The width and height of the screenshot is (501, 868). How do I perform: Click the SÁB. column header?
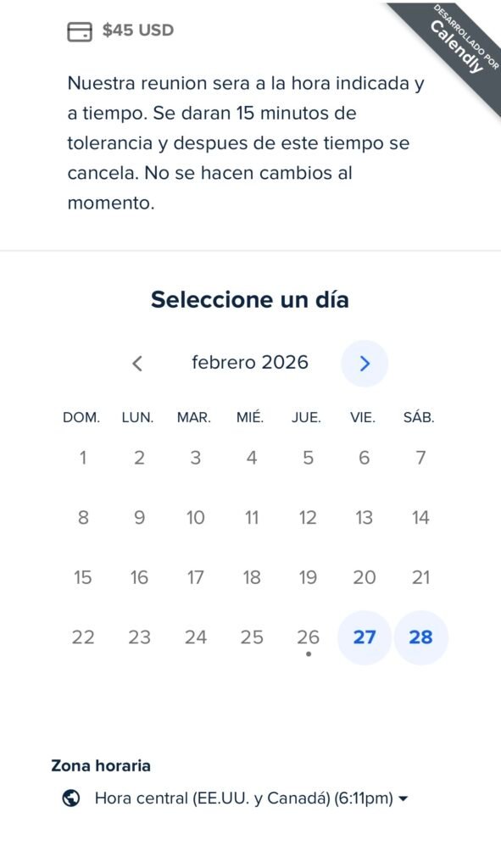click(420, 417)
